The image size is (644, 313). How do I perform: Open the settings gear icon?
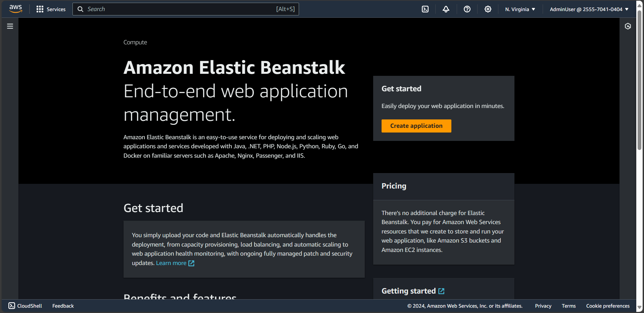coord(488,9)
